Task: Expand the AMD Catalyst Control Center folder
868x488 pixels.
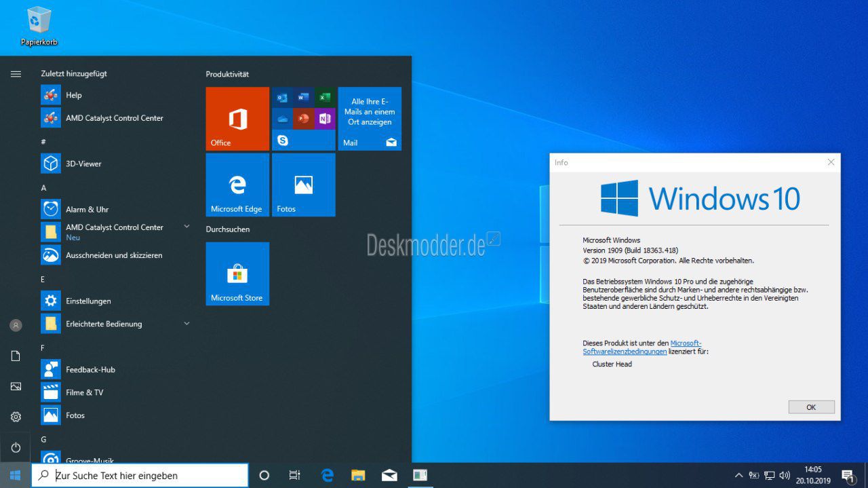Action: pyautogui.click(x=186, y=226)
